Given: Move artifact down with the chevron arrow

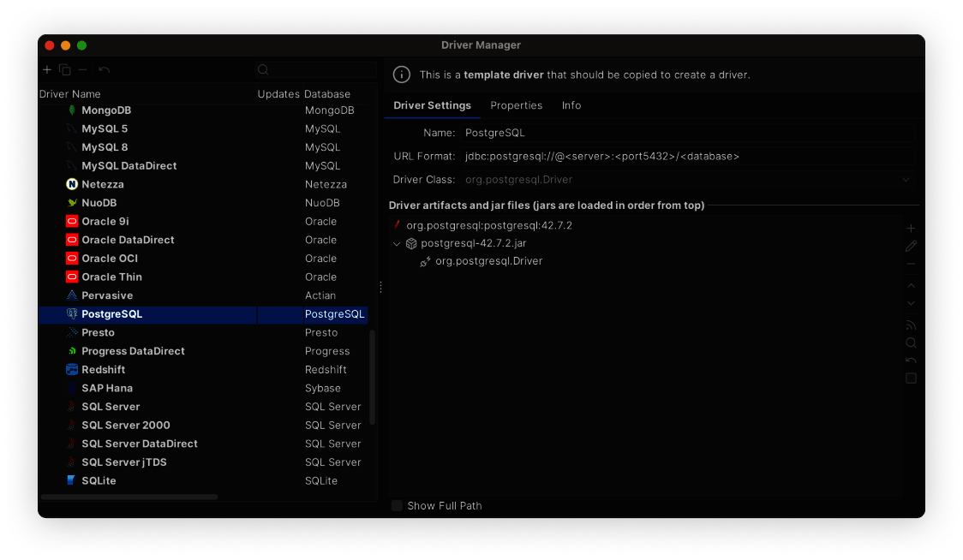Looking at the screenshot, I should coord(911,303).
